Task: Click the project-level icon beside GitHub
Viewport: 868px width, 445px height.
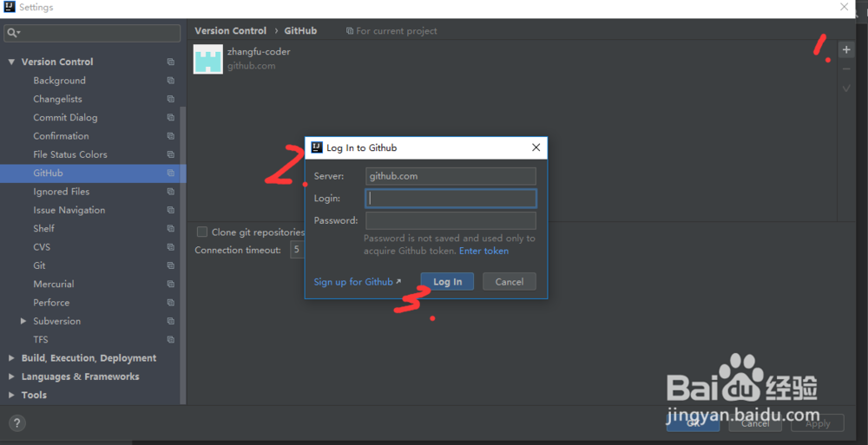Action: point(170,173)
